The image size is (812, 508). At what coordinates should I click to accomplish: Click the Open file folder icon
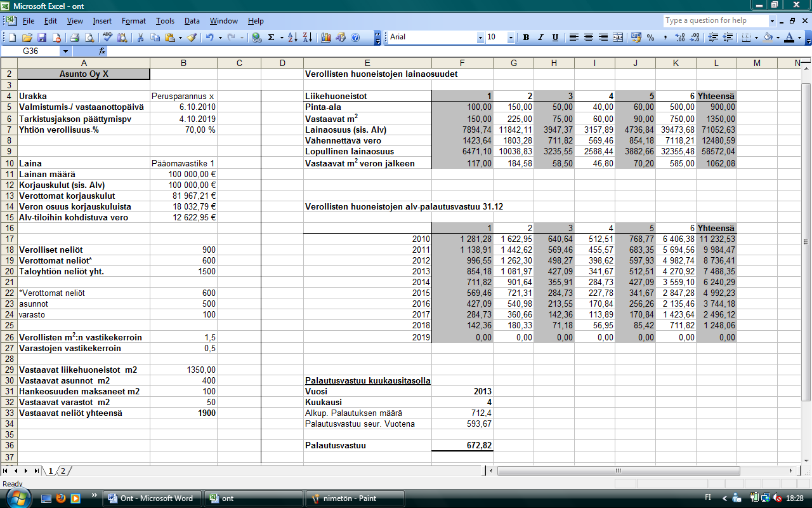point(27,37)
